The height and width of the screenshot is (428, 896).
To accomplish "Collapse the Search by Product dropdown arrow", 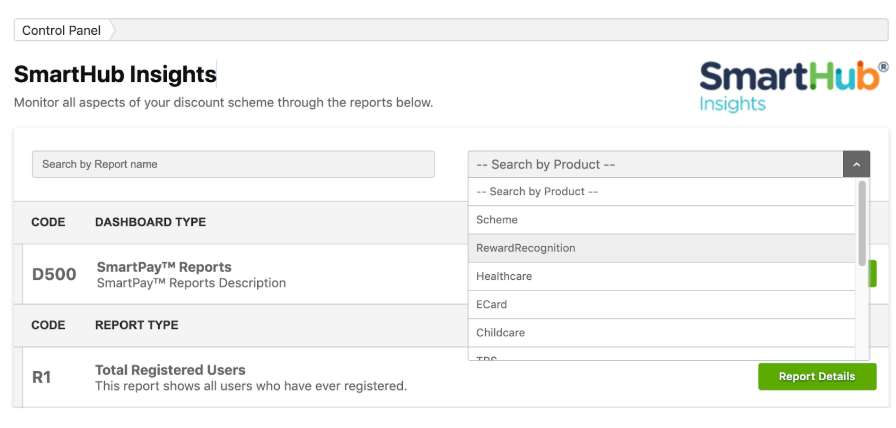I will pyautogui.click(x=856, y=164).
